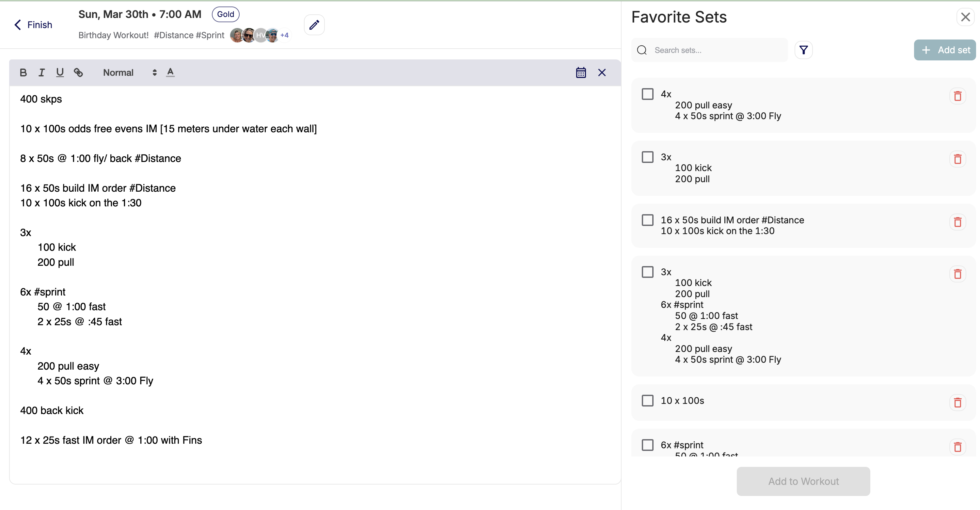This screenshot has width=980, height=510.
Task: Click the Gold group tag
Action: (x=225, y=14)
